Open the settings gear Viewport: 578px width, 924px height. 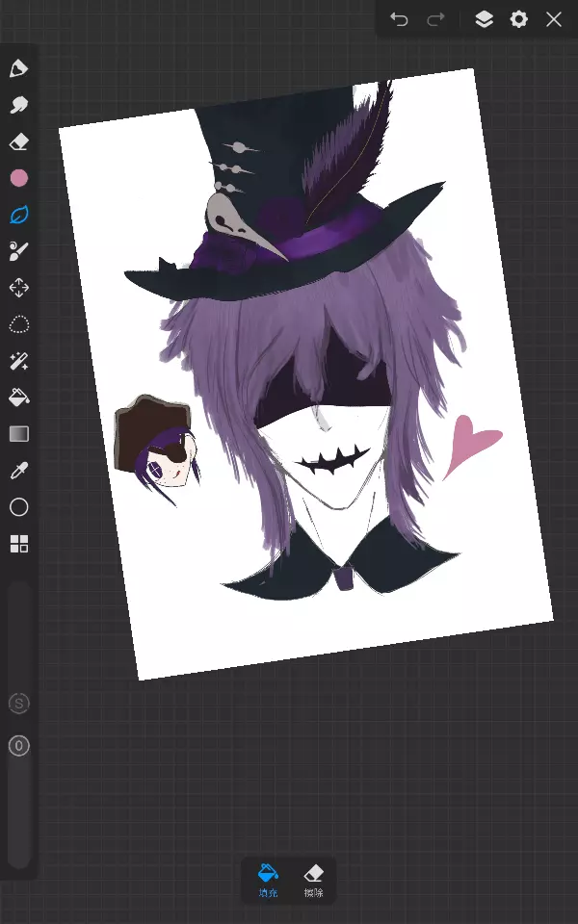(518, 19)
